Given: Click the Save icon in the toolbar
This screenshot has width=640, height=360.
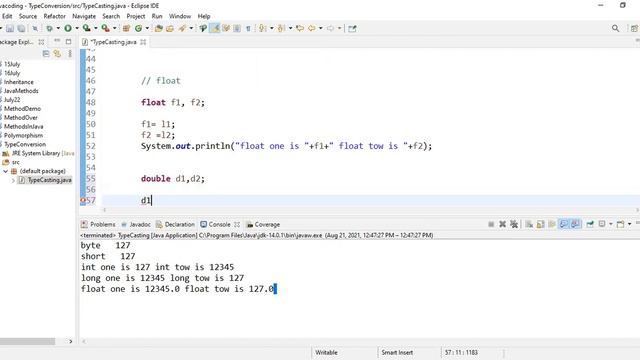Looking at the screenshot, I should [x=10, y=29].
